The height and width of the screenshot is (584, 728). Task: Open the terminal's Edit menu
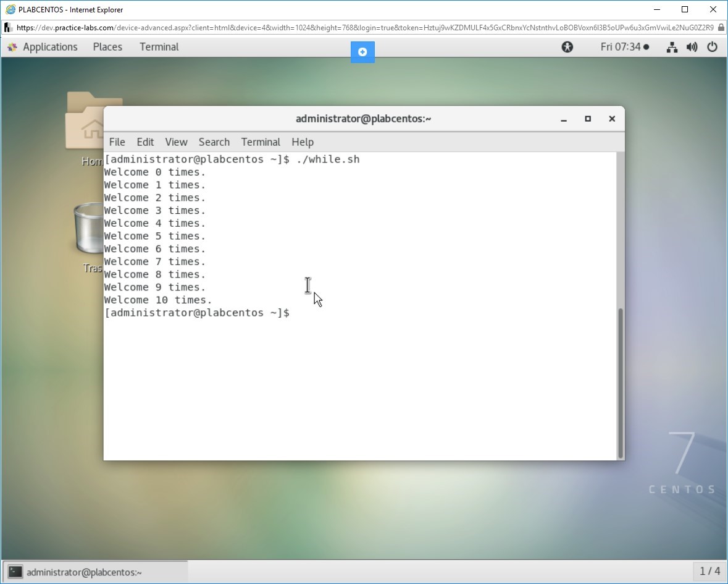coord(145,142)
